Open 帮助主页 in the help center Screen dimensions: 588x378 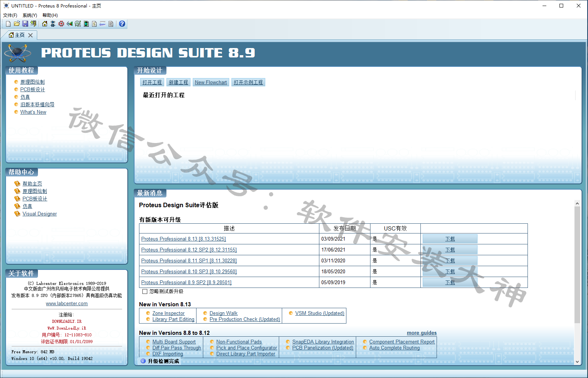tap(32, 184)
